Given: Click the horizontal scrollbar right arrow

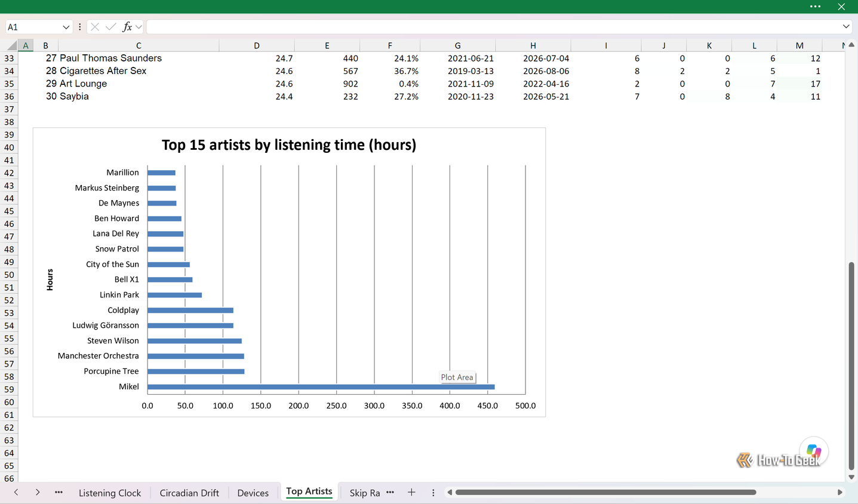Looking at the screenshot, I should tap(839, 493).
